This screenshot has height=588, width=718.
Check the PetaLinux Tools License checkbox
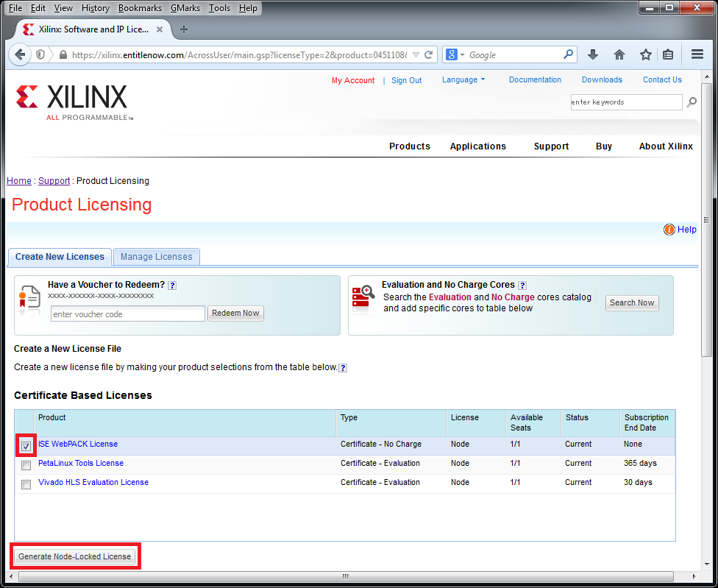coord(26,465)
